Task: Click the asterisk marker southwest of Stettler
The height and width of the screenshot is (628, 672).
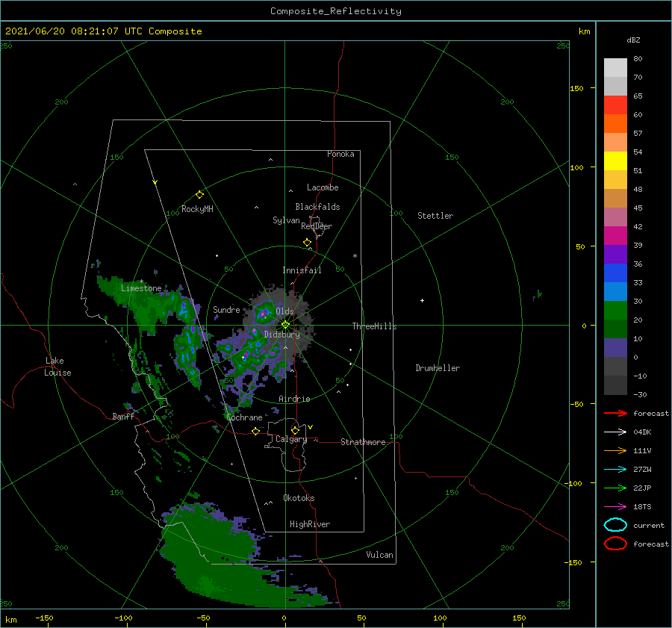Action: click(355, 256)
